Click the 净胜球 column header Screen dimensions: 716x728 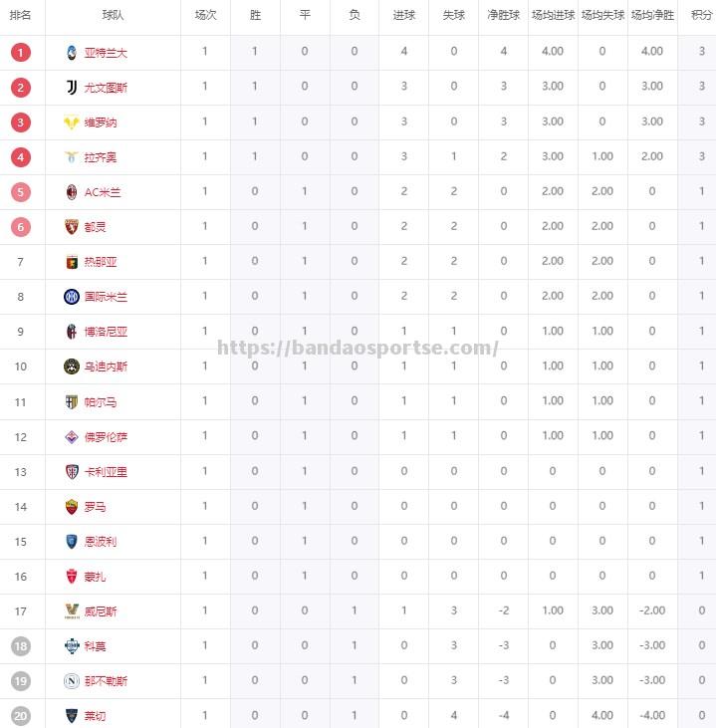pyautogui.click(x=503, y=15)
